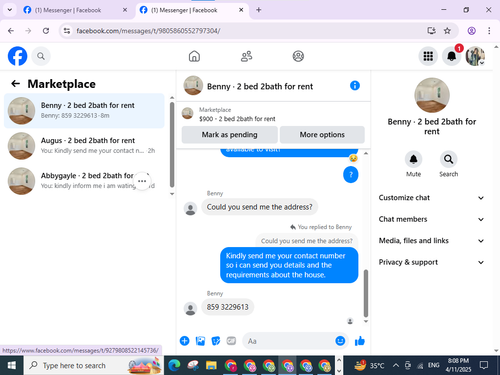Expand Media, files and links section

431,241
